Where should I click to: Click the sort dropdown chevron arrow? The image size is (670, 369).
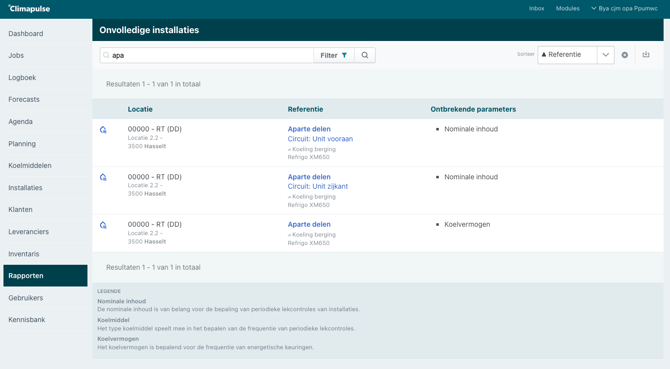click(605, 55)
